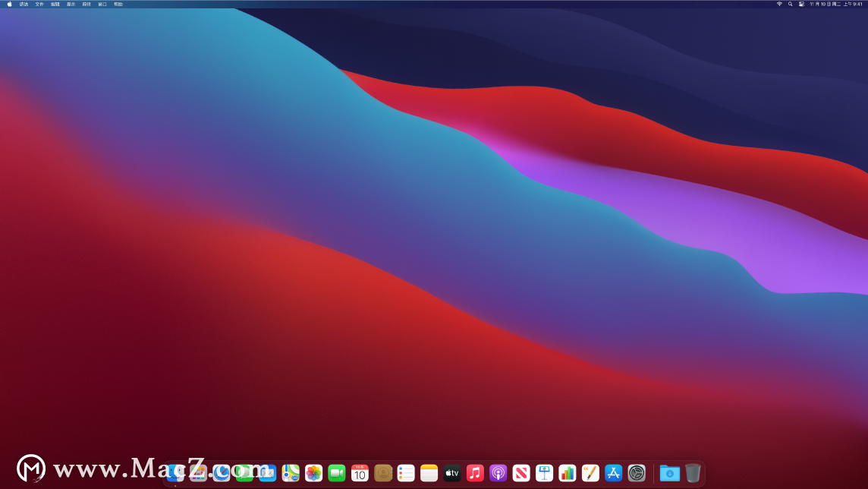Open Control Center in menu bar
This screenshot has width=868, height=489.
pos(801,4)
